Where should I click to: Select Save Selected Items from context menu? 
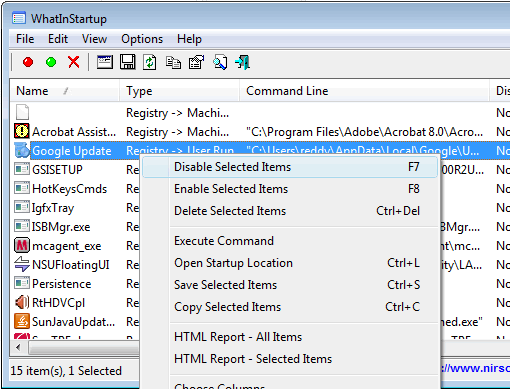290,285
